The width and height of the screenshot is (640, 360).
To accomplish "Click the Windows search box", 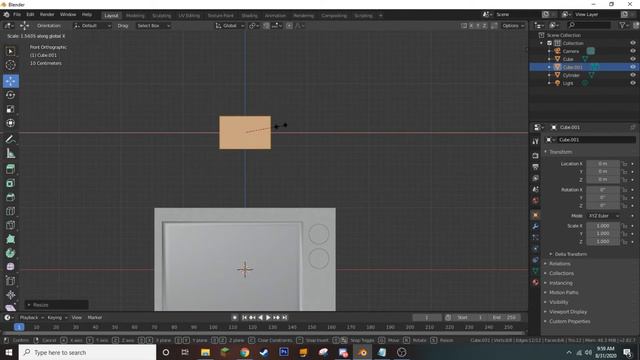I will coord(87,352).
